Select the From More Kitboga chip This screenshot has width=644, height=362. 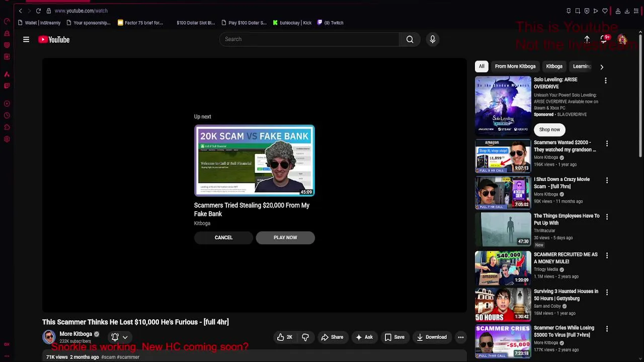pos(515,66)
